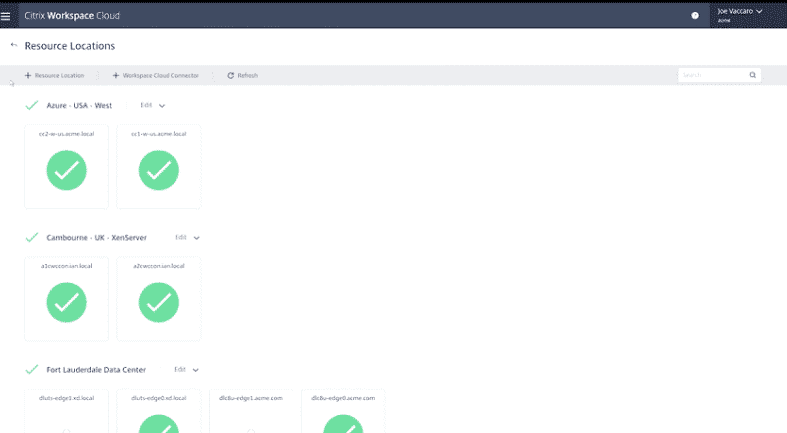The width and height of the screenshot is (787, 433).
Task: Click into the Search input field
Action: 712,75
